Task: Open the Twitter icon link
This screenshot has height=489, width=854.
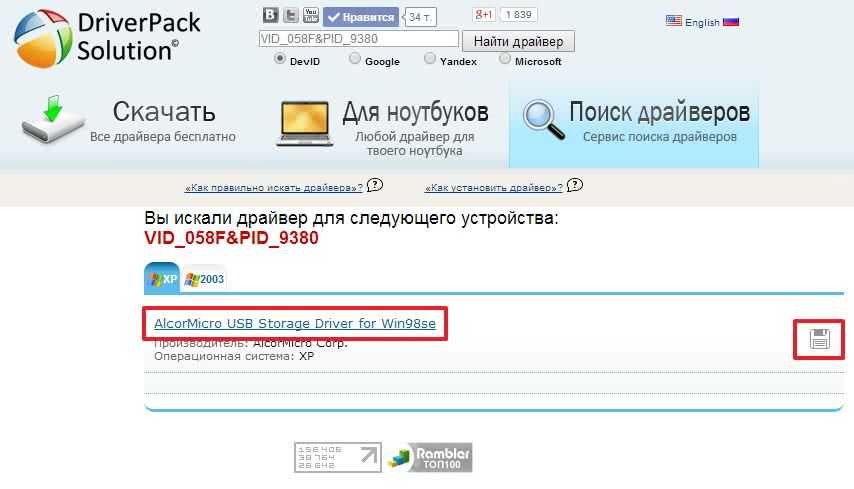Action: pos(290,15)
